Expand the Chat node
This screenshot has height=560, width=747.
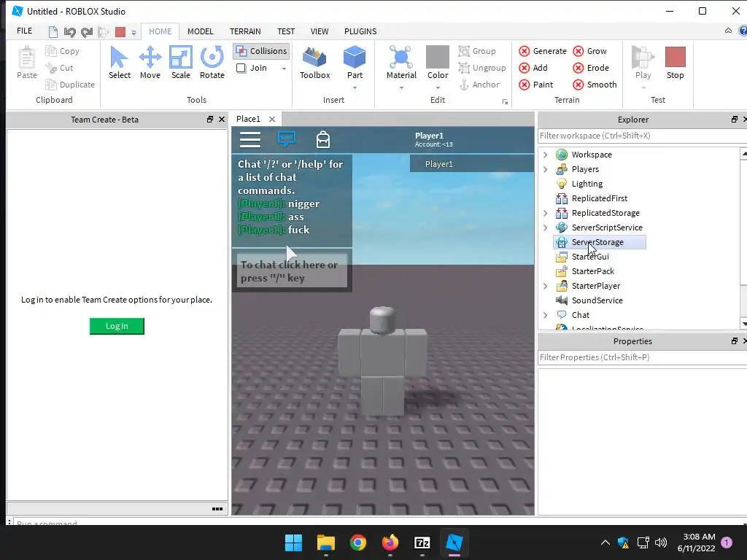546,315
